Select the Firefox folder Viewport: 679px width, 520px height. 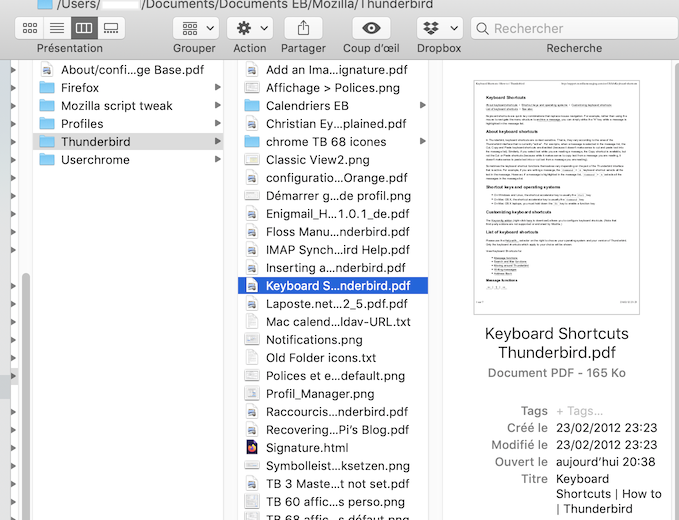coord(128,88)
